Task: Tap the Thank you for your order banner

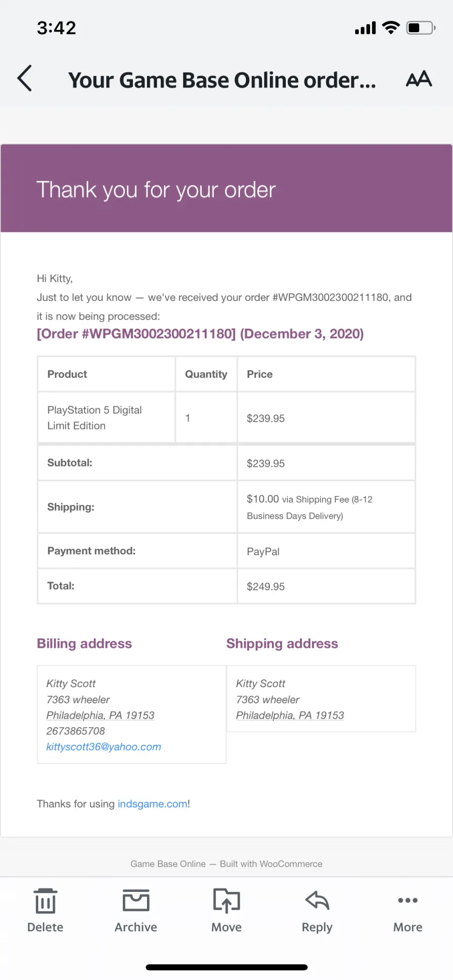Action: pos(226,188)
